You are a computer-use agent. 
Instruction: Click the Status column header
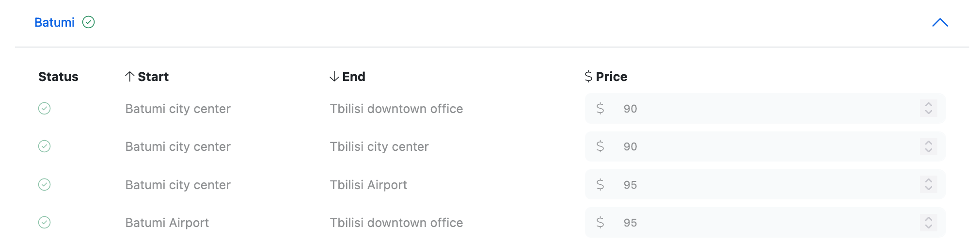pyautogui.click(x=58, y=77)
